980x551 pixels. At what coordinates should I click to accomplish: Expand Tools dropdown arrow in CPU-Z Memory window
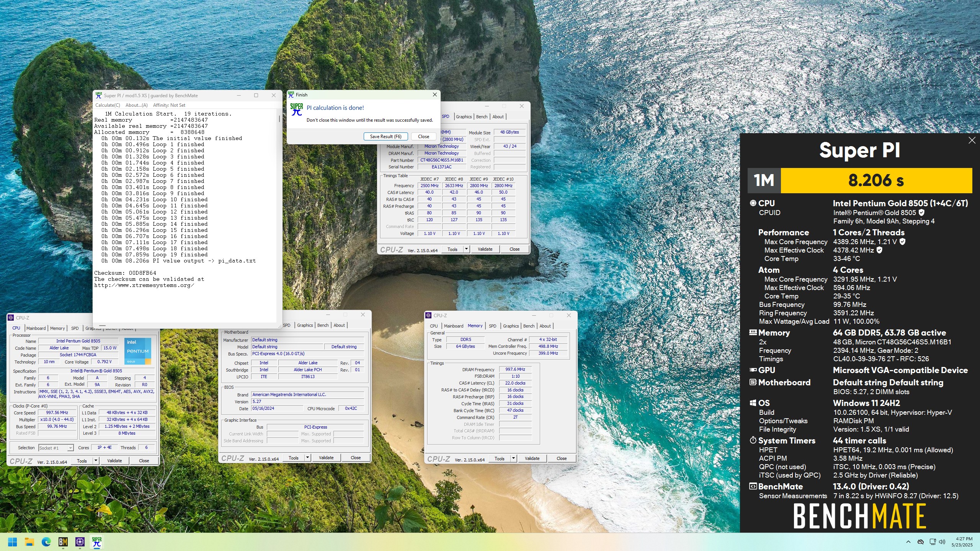click(x=513, y=458)
